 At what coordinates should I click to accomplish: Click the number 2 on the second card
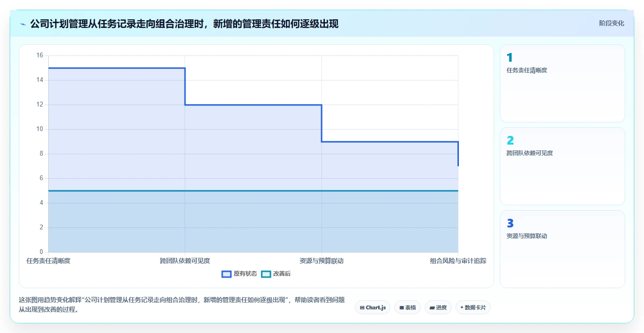click(x=510, y=141)
